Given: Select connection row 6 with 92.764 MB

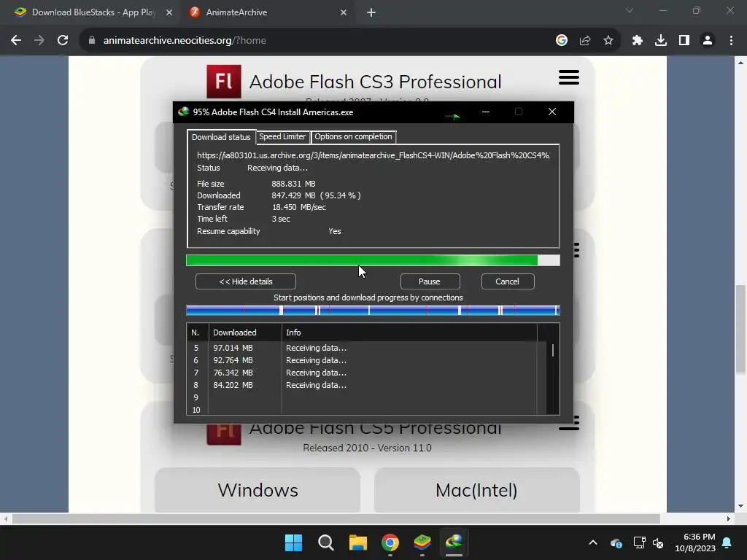Looking at the screenshot, I should 362,360.
